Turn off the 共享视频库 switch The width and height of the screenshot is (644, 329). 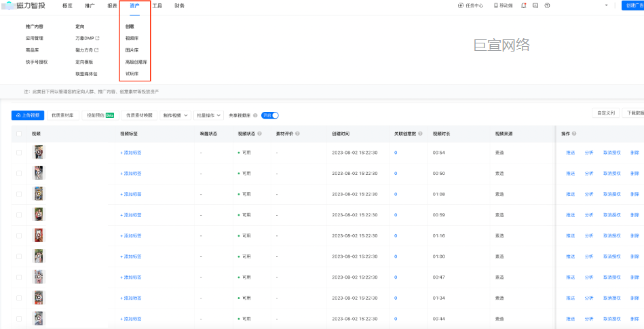coord(270,115)
